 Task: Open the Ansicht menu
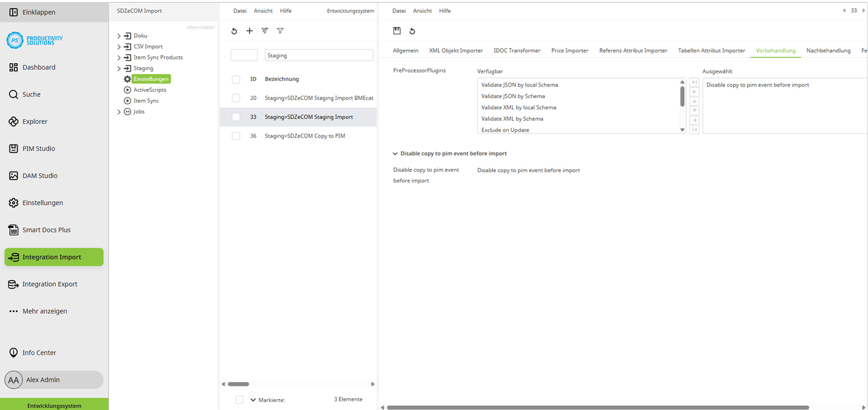pos(422,10)
